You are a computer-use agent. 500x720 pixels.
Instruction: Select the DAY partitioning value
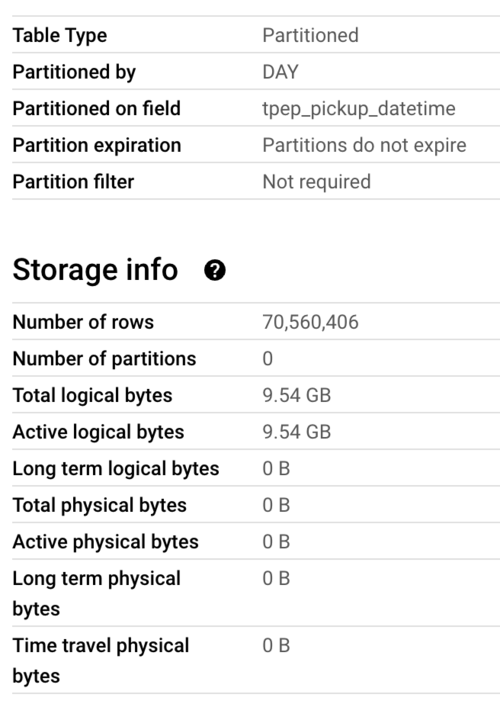click(x=281, y=72)
